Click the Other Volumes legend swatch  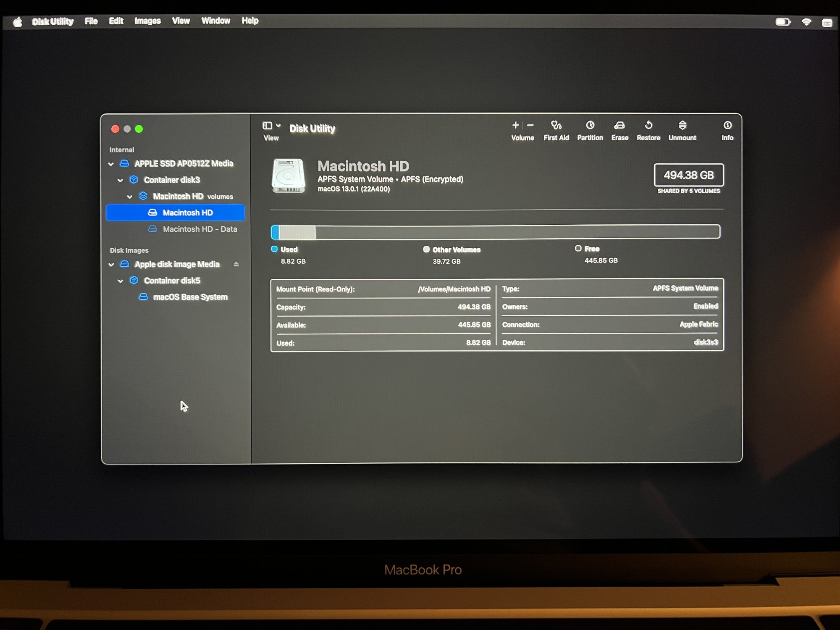[x=426, y=249]
